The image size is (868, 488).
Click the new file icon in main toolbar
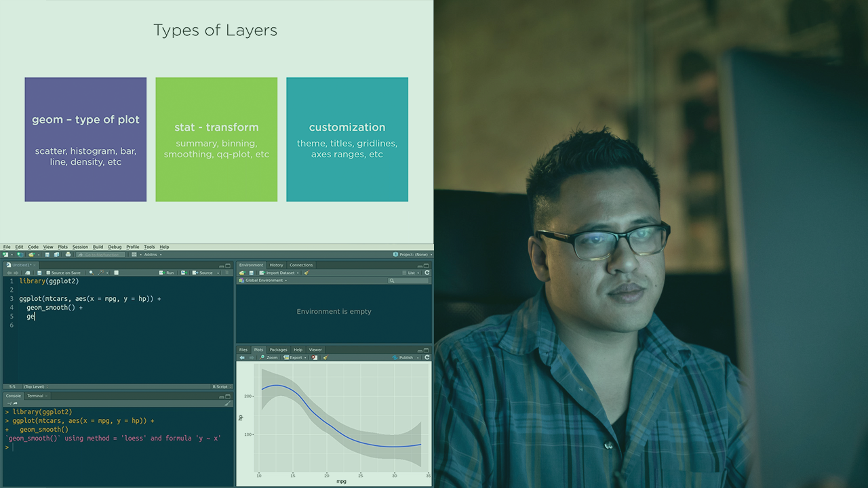pyautogui.click(x=7, y=255)
